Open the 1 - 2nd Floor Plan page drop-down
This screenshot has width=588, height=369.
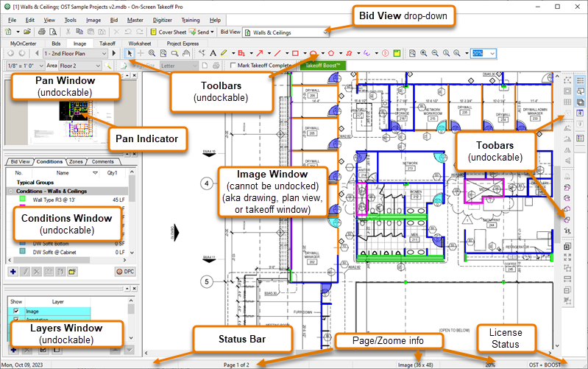point(105,54)
